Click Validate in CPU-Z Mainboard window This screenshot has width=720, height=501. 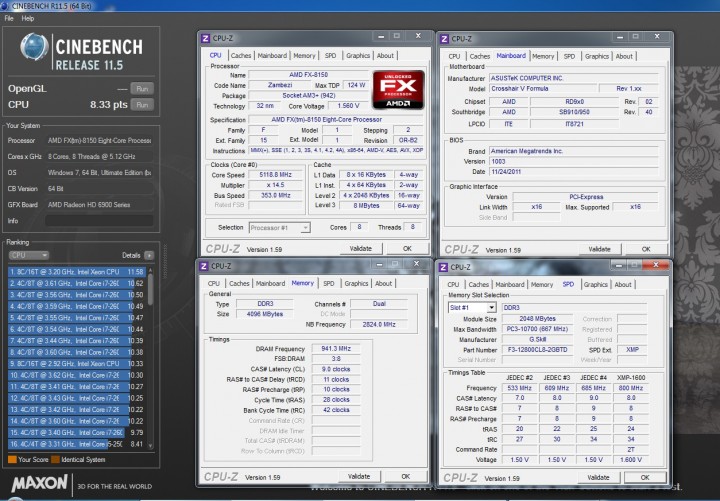click(599, 249)
